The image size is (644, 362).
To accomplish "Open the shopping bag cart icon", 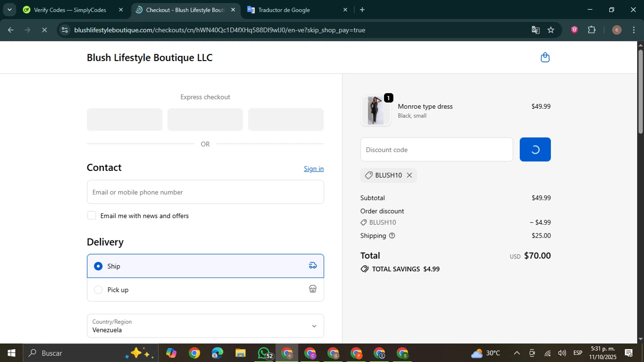I will (x=545, y=58).
